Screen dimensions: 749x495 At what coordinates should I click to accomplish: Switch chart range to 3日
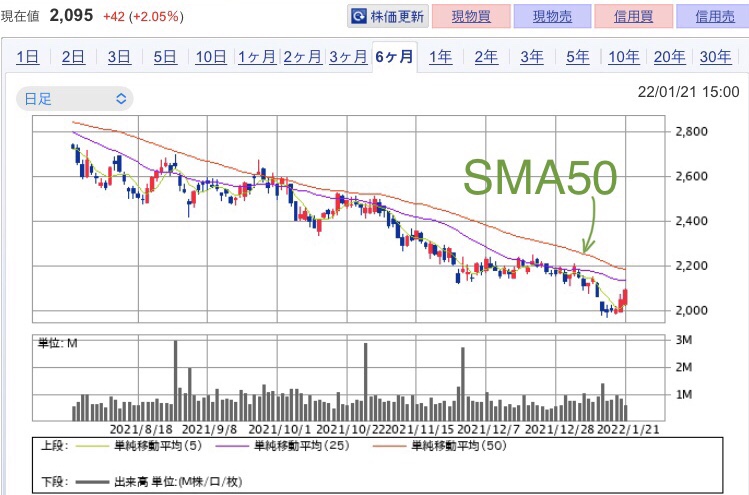119,57
